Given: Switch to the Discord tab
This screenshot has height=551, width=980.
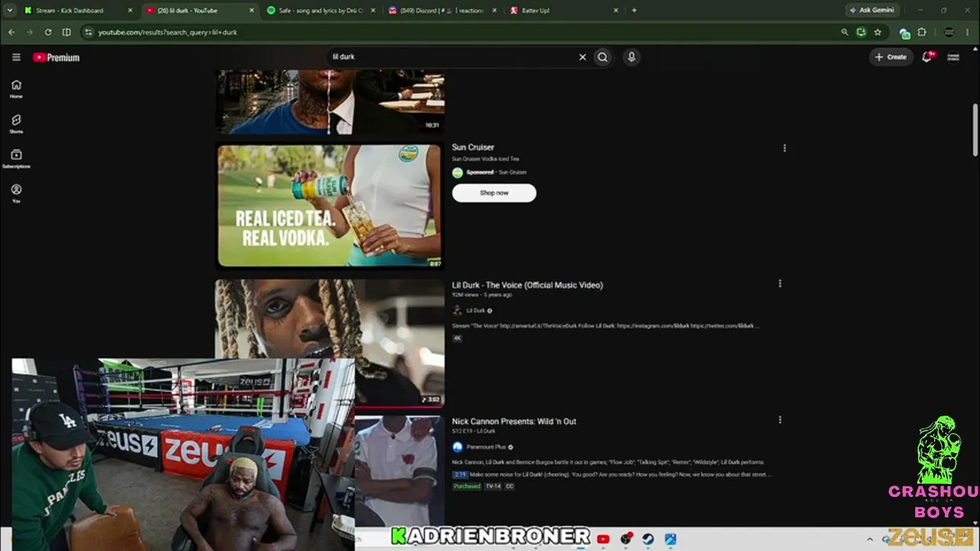Looking at the screenshot, I should 441,11.
